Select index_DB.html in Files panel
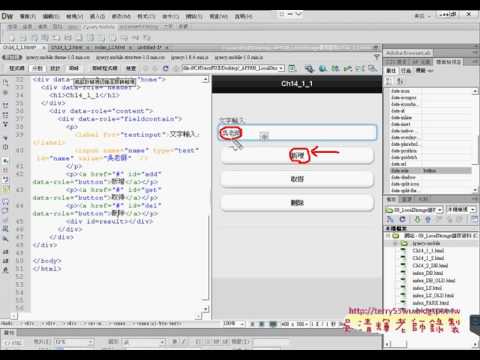480x360 pixels. click(428, 273)
